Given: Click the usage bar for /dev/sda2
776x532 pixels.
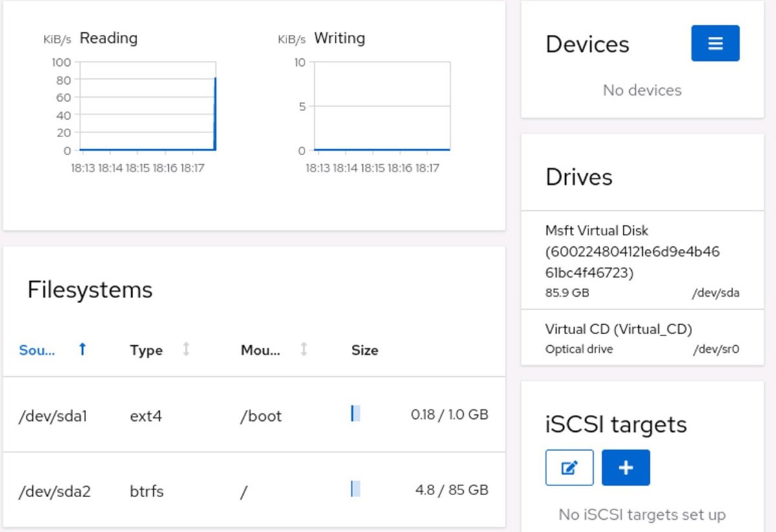Looking at the screenshot, I should point(354,490).
